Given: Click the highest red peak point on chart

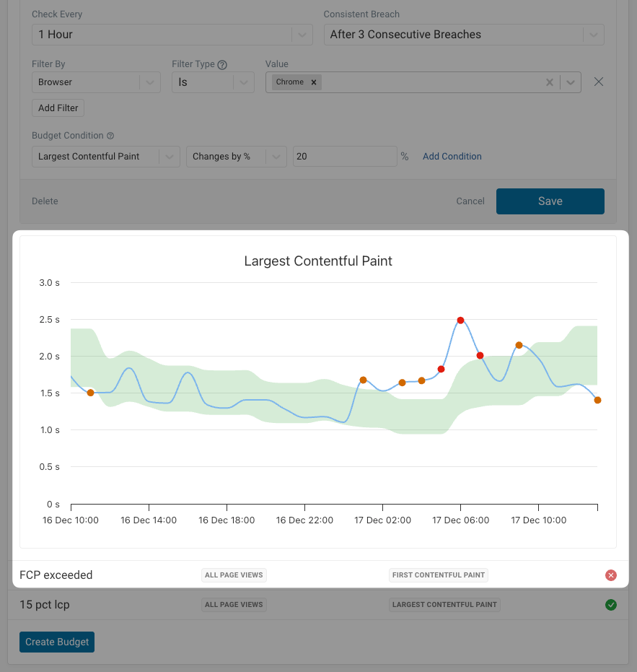Looking at the screenshot, I should (460, 320).
